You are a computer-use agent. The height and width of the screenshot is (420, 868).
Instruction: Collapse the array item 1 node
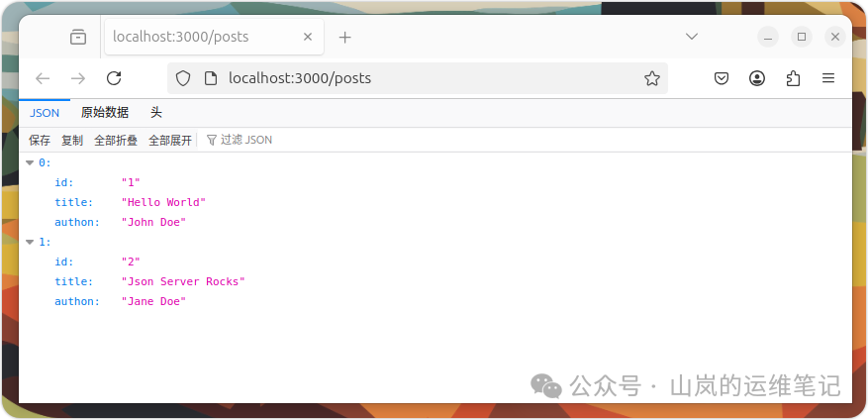(30, 242)
